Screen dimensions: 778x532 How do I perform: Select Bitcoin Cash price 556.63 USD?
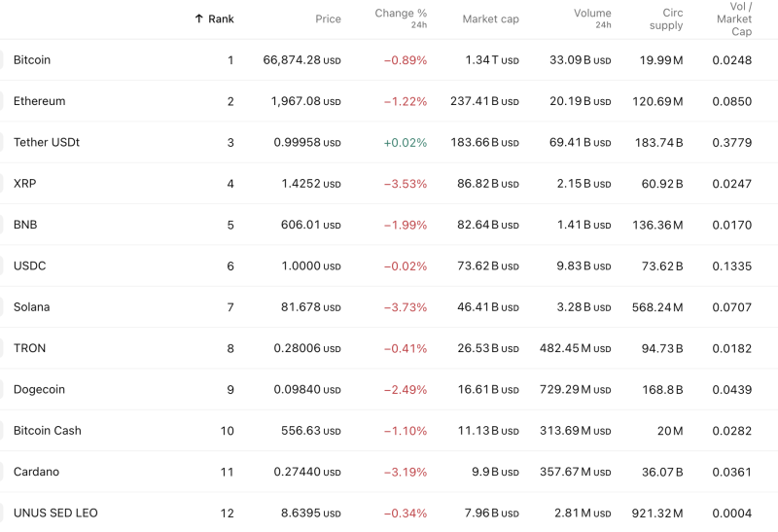pyautogui.click(x=310, y=431)
